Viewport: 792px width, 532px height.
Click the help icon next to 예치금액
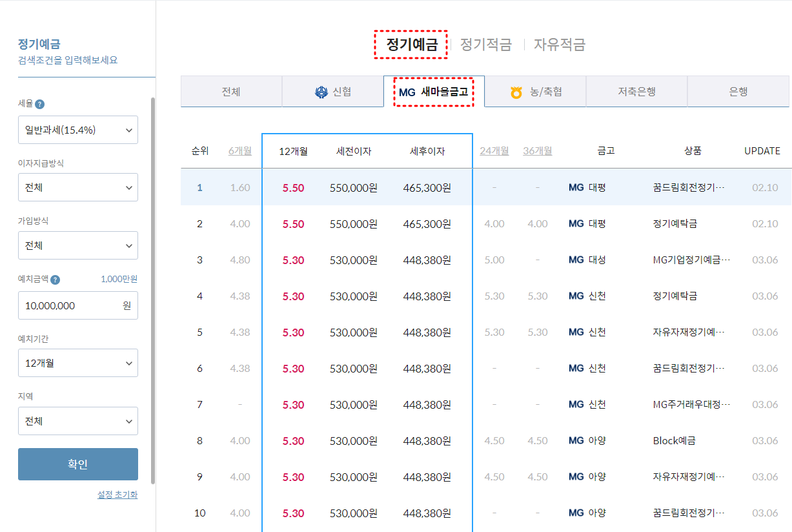pos(56,280)
